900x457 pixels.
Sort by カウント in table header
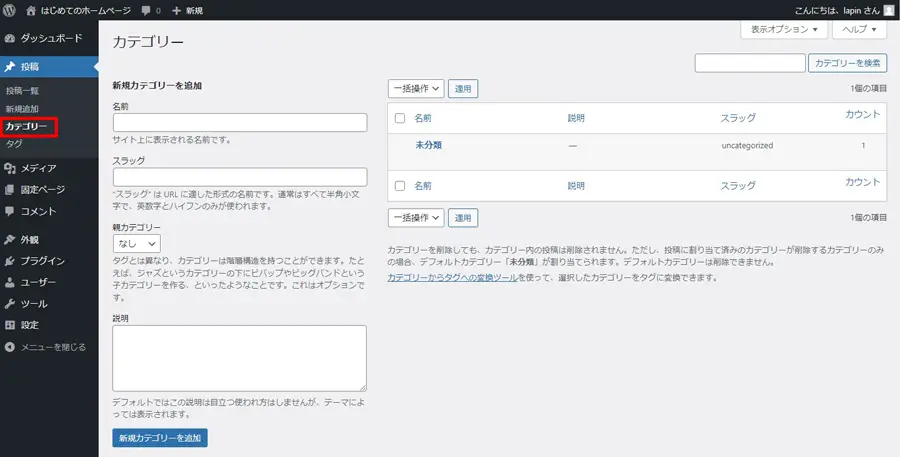tap(863, 114)
